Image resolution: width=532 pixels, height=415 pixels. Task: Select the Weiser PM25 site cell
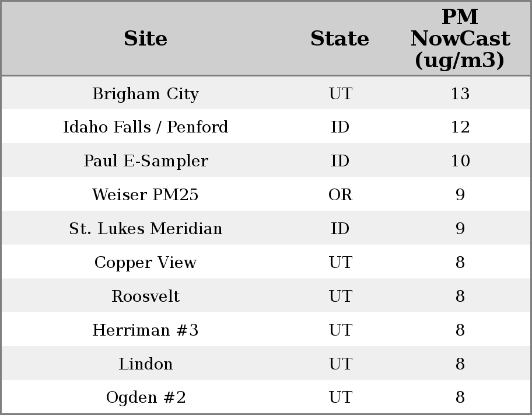tap(146, 195)
